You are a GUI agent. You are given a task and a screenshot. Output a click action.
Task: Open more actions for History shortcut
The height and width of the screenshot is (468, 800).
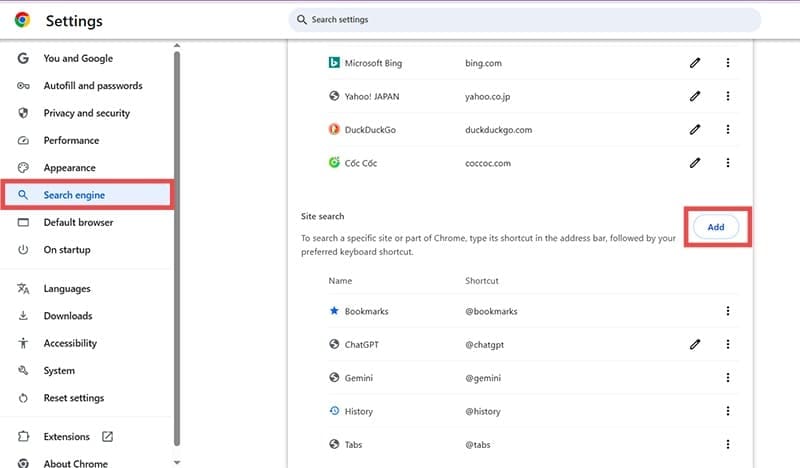728,411
